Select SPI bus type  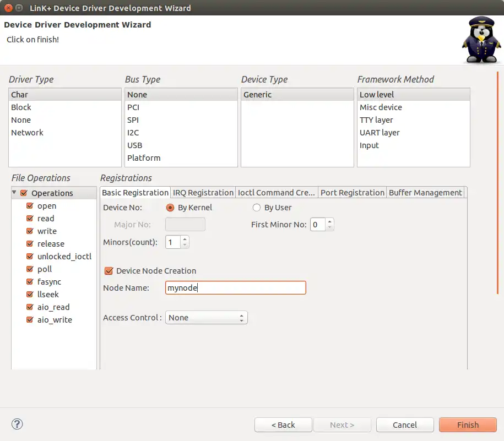(181, 120)
